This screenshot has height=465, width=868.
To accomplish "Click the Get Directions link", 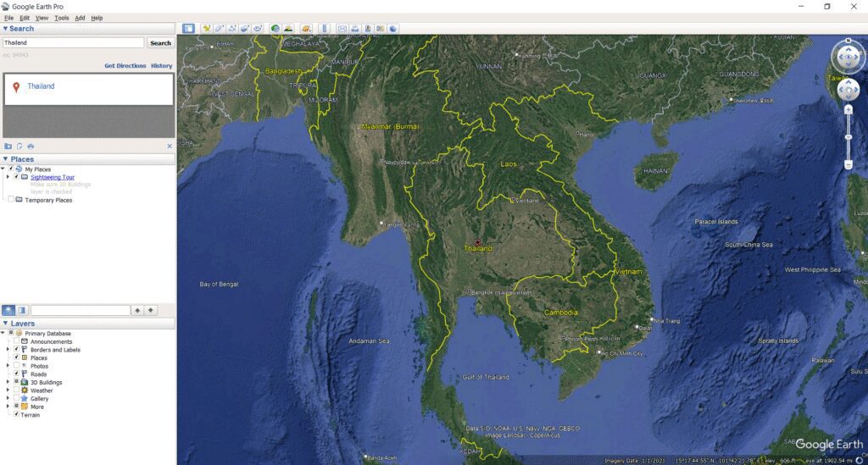I will (x=125, y=66).
